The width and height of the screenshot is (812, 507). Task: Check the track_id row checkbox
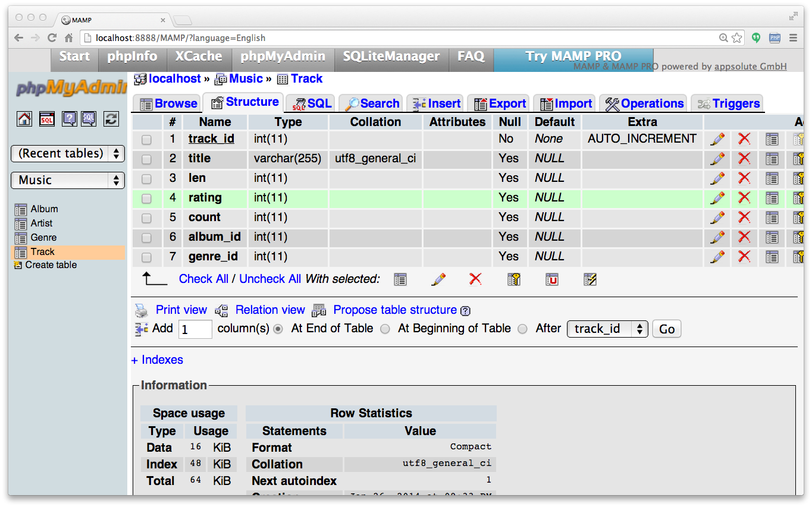[x=146, y=140]
